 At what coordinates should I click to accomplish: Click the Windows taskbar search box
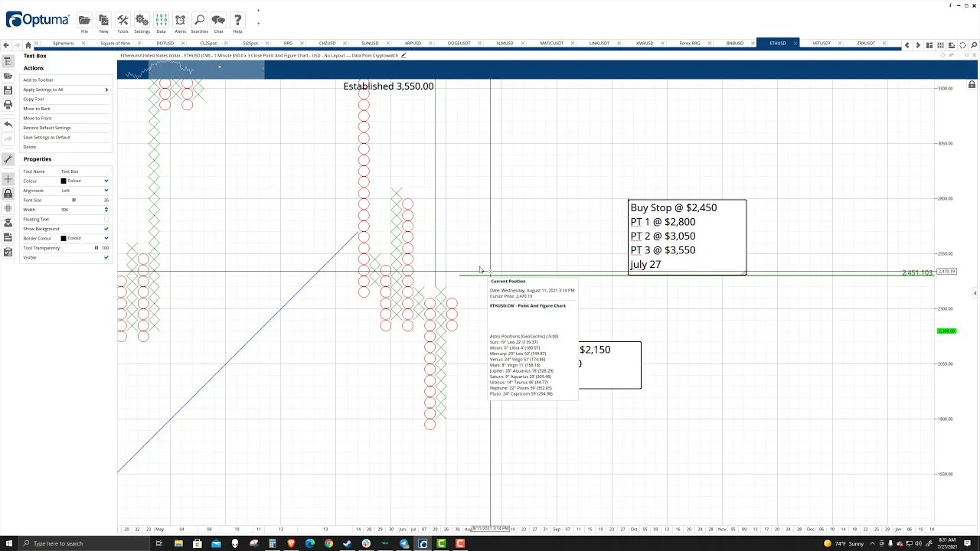click(87, 543)
